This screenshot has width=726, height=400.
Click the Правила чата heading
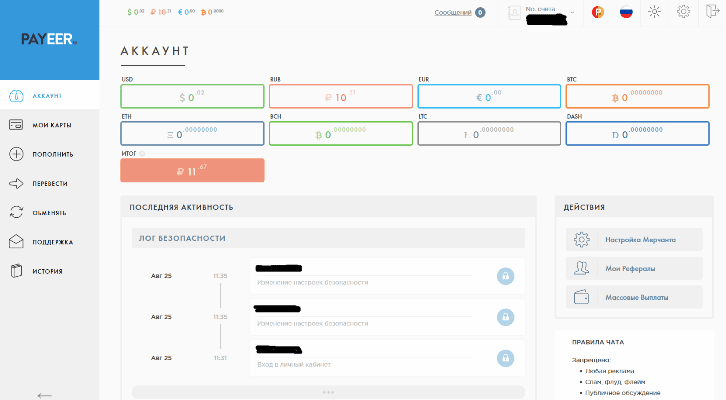598,342
